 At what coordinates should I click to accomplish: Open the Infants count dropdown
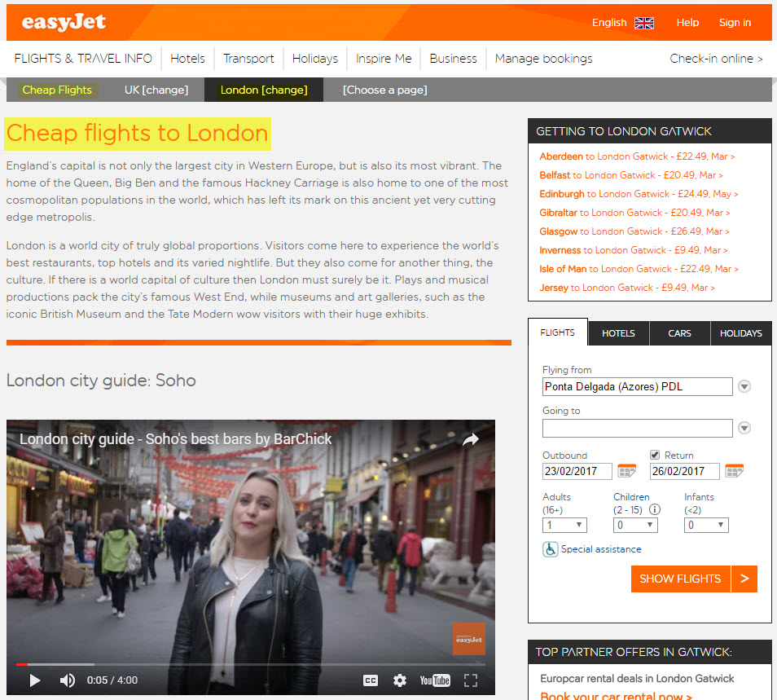706,525
